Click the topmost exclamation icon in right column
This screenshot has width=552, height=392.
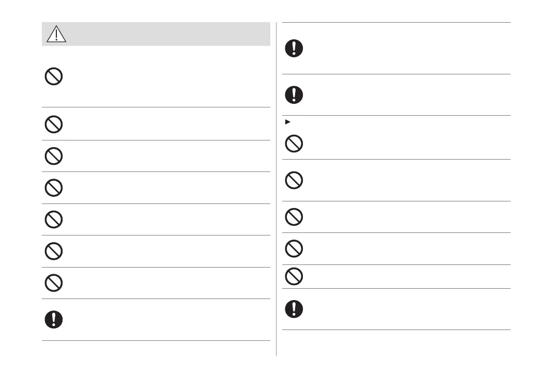(x=294, y=49)
